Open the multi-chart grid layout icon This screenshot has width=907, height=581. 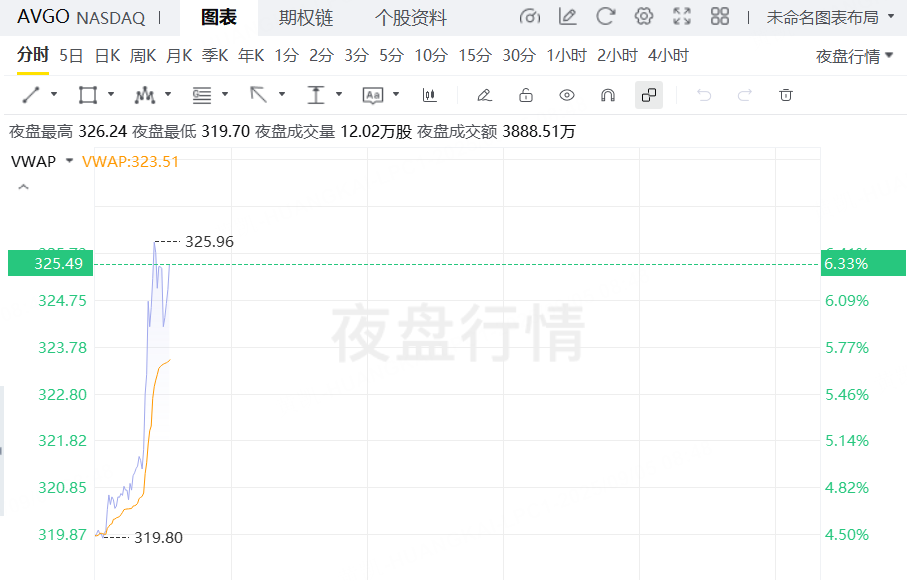coord(719,17)
